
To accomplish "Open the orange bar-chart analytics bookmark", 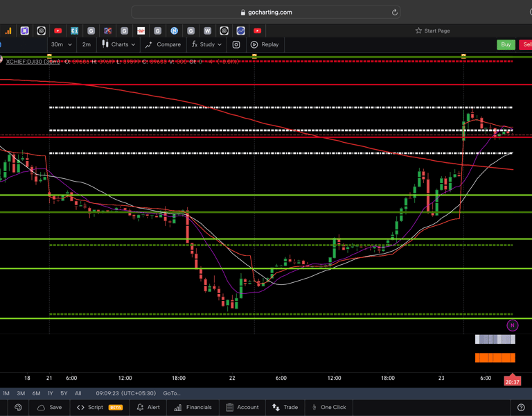I will tap(8, 31).
